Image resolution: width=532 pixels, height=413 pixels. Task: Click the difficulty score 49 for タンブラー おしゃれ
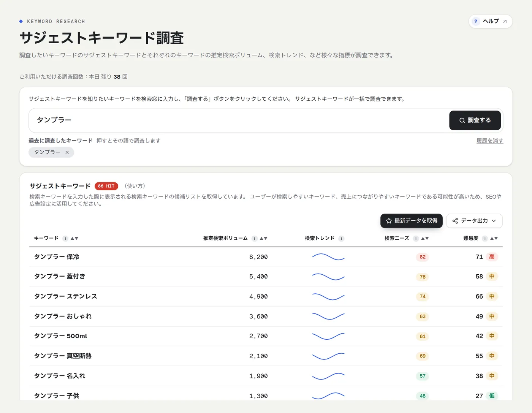click(479, 316)
